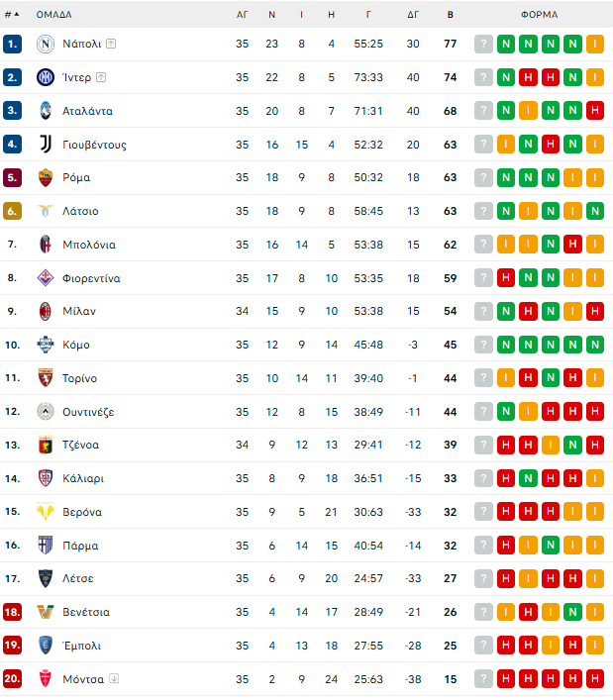Click the ΟΜΑΔΑ column header

(x=53, y=15)
